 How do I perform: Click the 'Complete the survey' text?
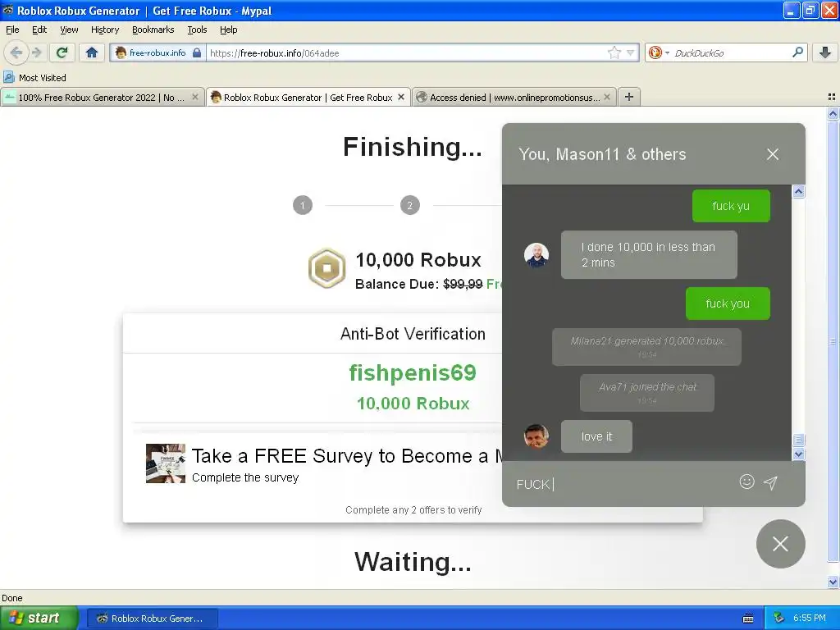(245, 477)
